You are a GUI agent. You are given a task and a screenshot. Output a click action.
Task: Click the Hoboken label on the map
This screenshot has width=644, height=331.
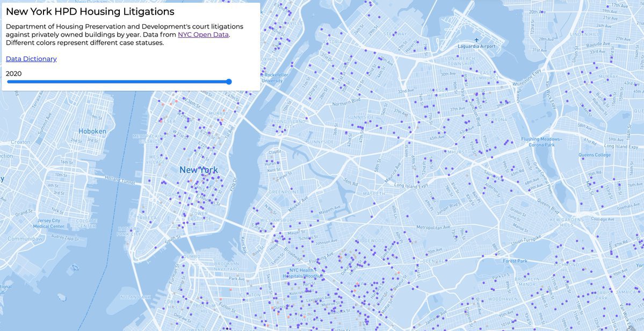coord(92,131)
